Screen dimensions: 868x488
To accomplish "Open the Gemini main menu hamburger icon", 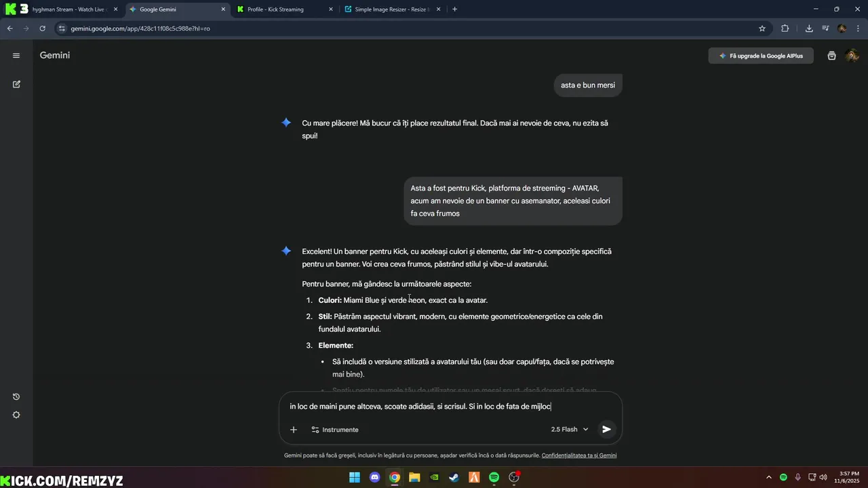I will (x=16, y=56).
